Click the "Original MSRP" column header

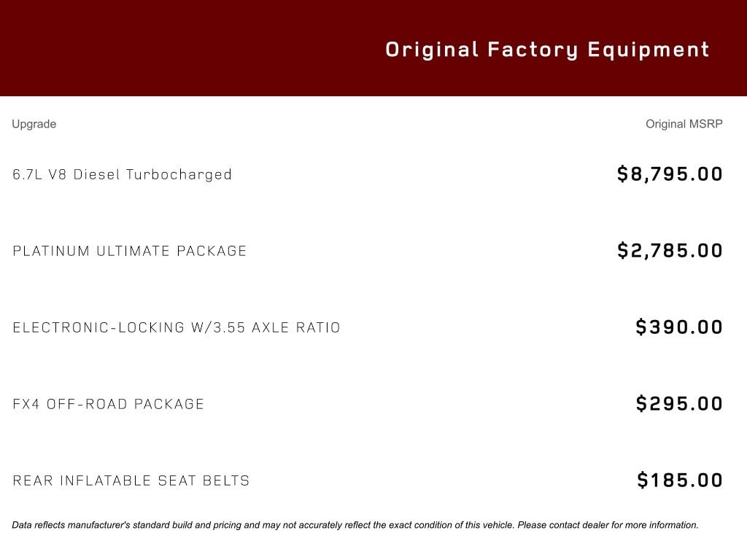[x=684, y=124]
